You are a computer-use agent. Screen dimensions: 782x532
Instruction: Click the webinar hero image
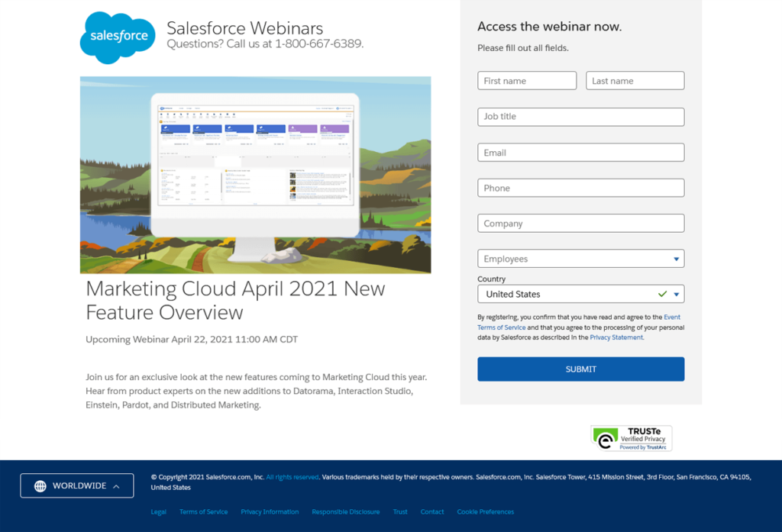point(255,175)
